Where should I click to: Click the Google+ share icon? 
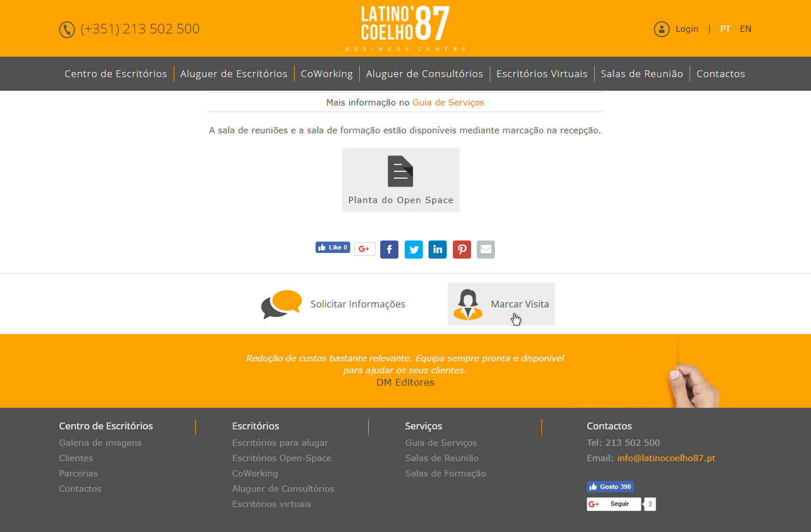click(364, 249)
